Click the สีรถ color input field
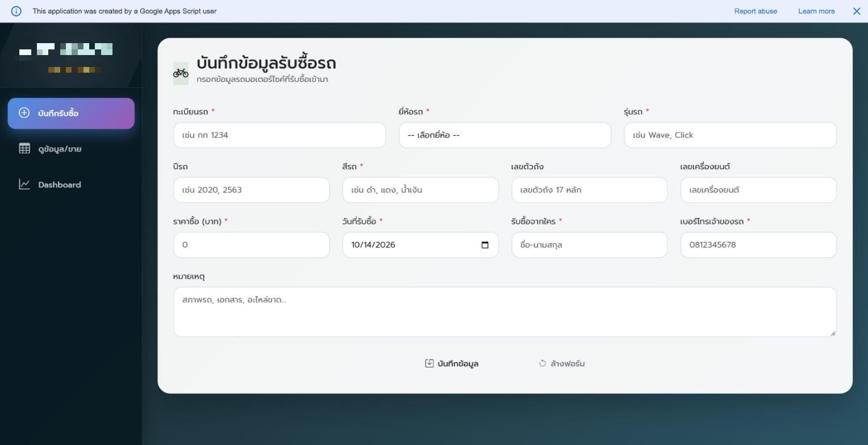This screenshot has height=445, width=868. tap(420, 190)
